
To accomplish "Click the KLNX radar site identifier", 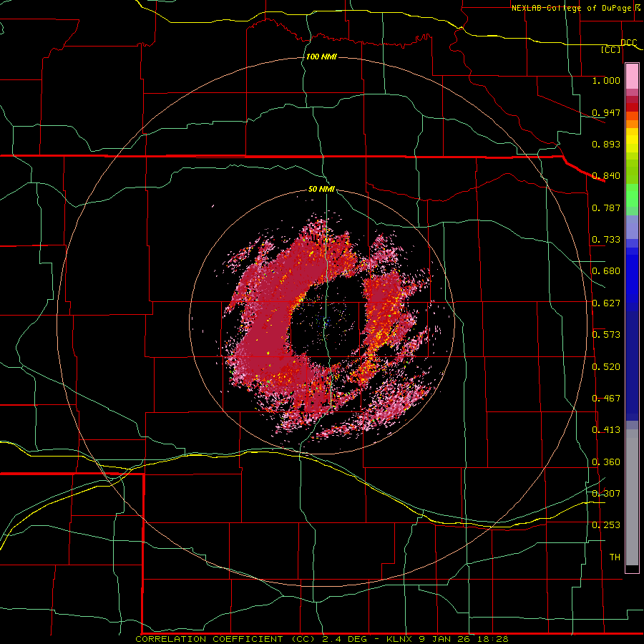I will pos(399,639).
